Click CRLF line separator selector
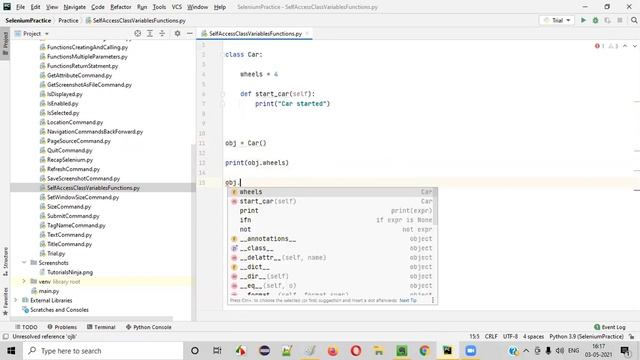The height and width of the screenshot is (360, 640). tap(491, 336)
